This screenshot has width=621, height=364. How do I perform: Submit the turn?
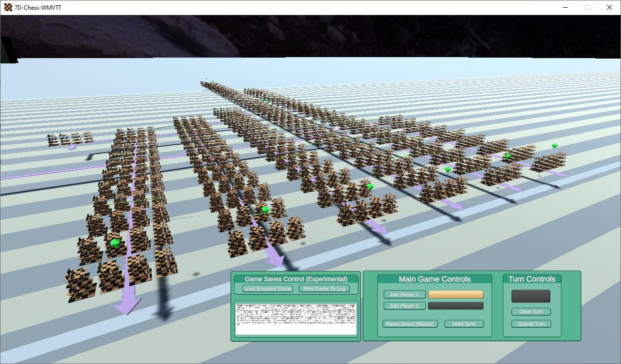click(531, 324)
